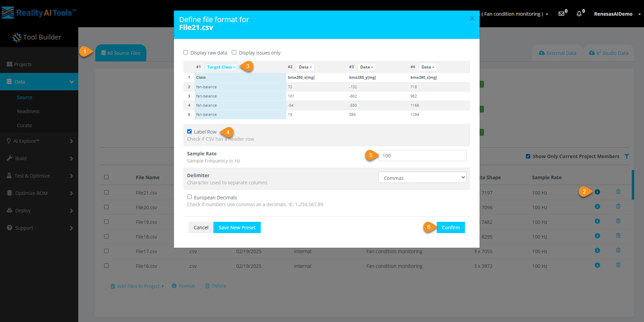Viewport: 644px width, 322px height.
Task: Click the info icon for File17.csv row
Action: [x=597, y=250]
